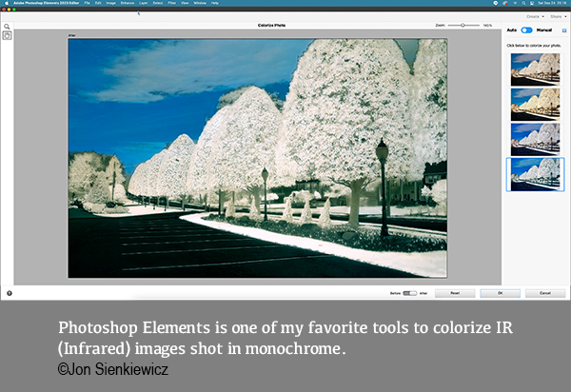The image size is (571, 392).
Task: Click the zoom percentage value
Action: [x=487, y=26]
